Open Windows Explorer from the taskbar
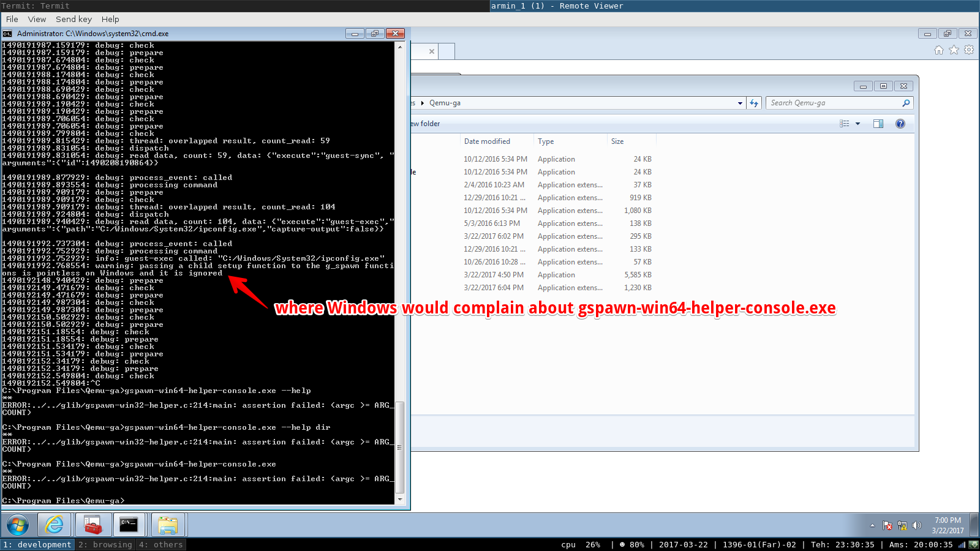Screen dimensions: 980x551 (167, 525)
